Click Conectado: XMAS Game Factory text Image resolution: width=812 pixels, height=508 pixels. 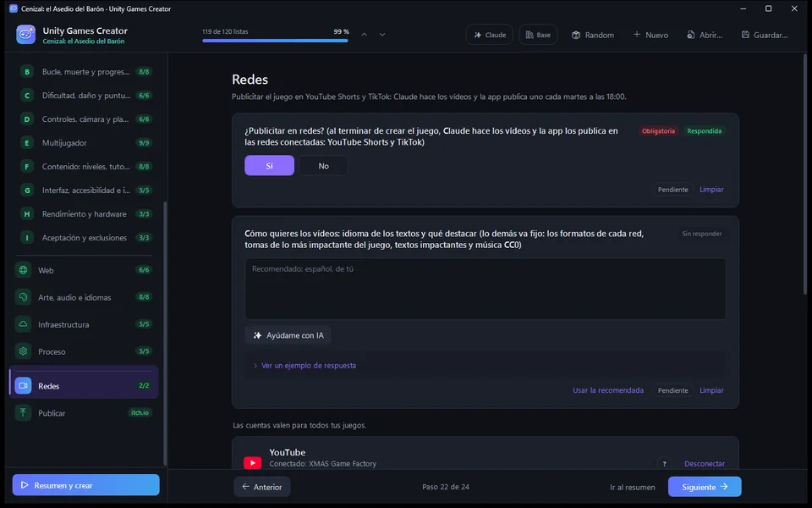322,464
